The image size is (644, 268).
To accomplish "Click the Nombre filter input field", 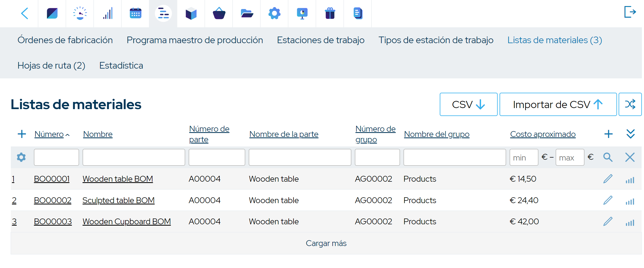I will click(x=134, y=157).
